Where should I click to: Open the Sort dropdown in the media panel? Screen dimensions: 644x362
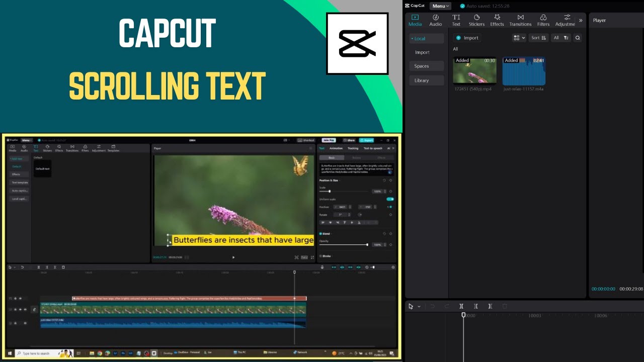(538, 37)
